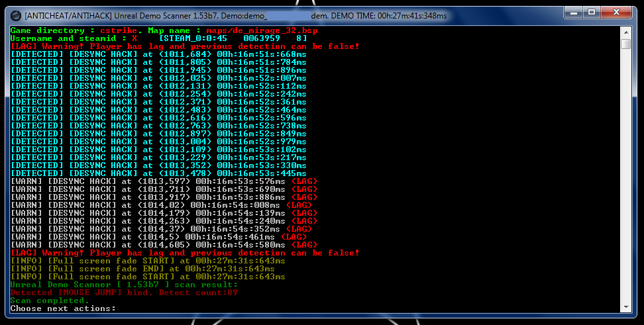Click map name 'maps/de_mirage_32.bsp'

[262, 30]
